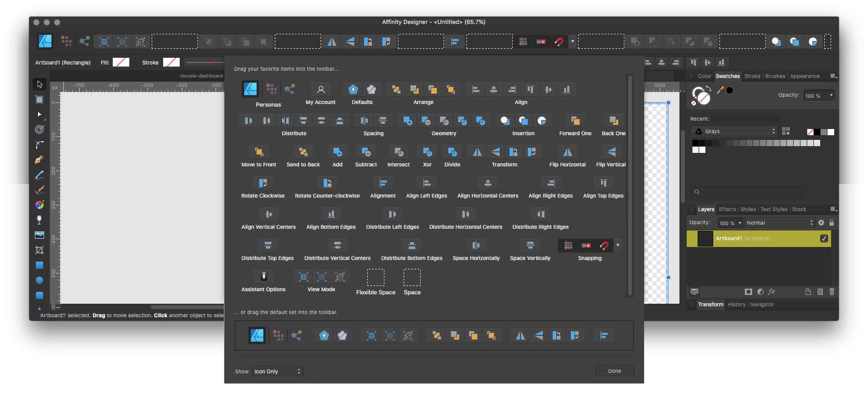
Task: Enable Insert Inside Selection in the main toolbar
Action: [813, 42]
